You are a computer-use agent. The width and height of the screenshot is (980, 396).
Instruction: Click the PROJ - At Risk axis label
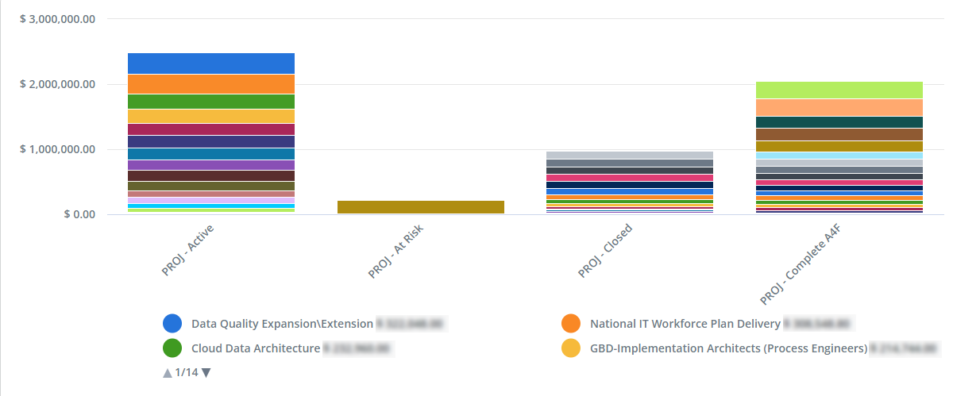395,252
